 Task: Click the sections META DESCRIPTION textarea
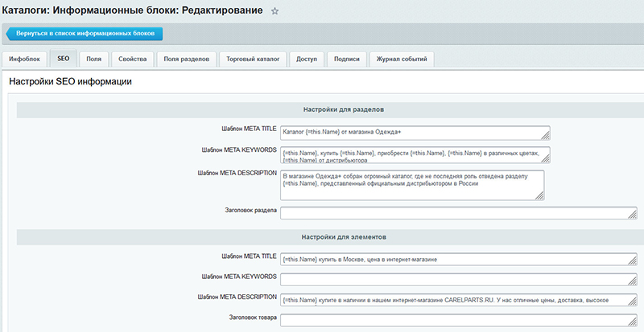tap(411, 184)
